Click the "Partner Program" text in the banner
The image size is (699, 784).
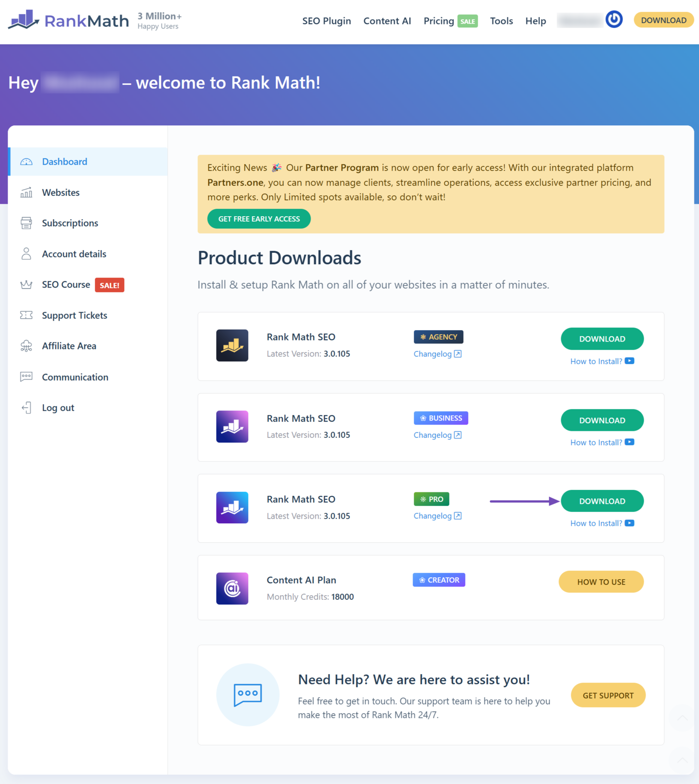tap(342, 168)
